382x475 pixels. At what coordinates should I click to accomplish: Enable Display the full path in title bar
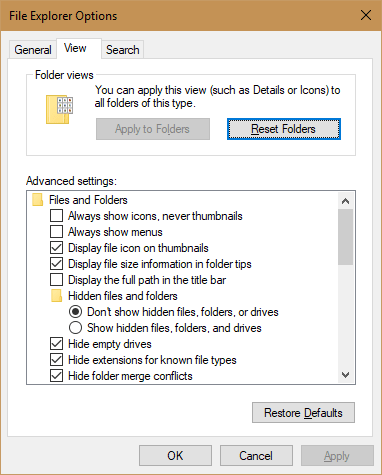click(x=56, y=280)
